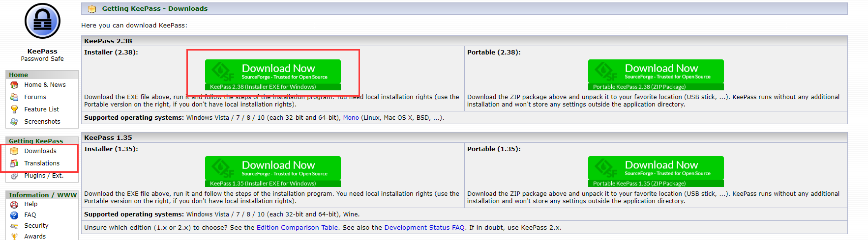Click the KeePass padlock logo
The width and height of the screenshot is (868, 240).
coord(42,21)
